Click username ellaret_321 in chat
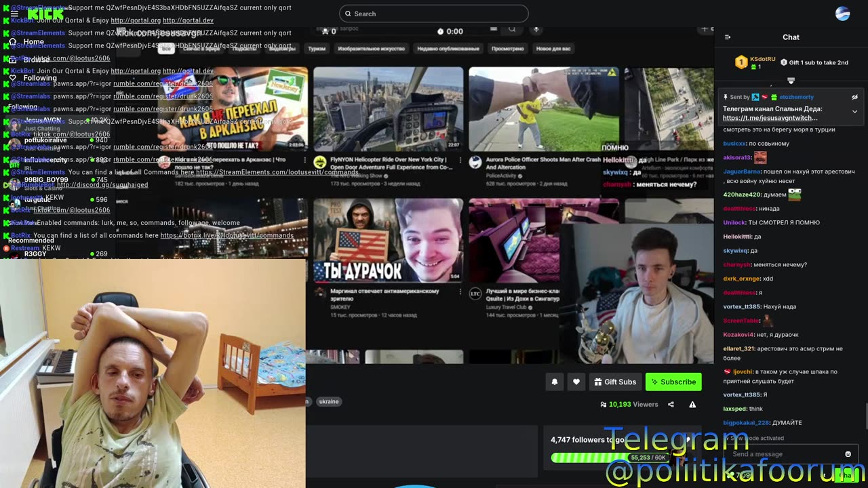Screen dimensions: 868x488 click(x=738, y=348)
